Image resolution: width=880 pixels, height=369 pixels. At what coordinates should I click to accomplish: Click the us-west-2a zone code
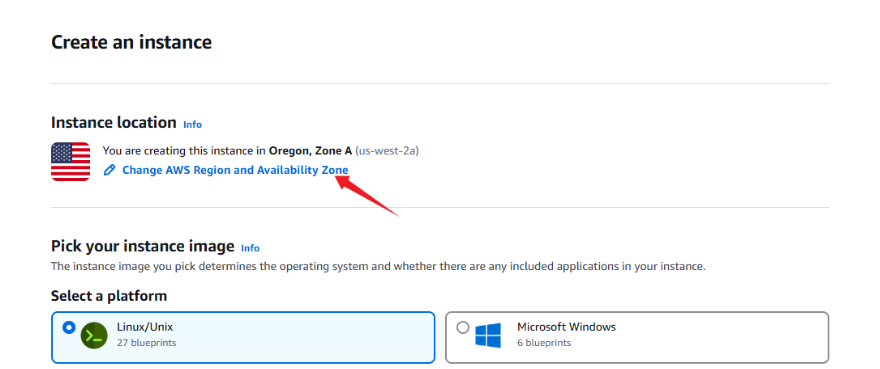coord(387,151)
